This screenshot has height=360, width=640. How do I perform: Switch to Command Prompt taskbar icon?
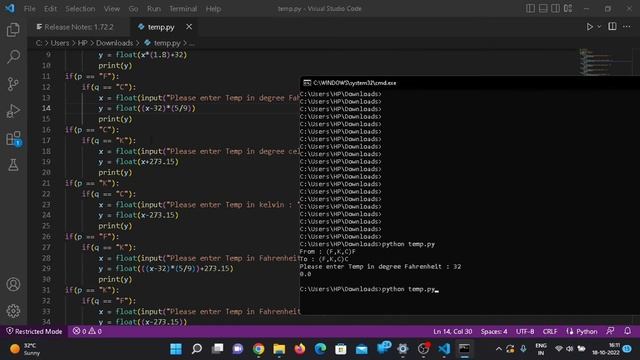[464, 349]
